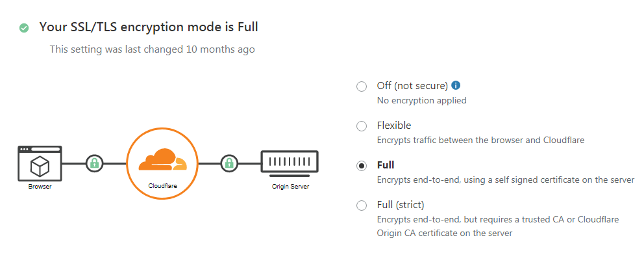This screenshot has height=253, width=644.
Task: Click the Flexible option label
Action: coord(394,126)
